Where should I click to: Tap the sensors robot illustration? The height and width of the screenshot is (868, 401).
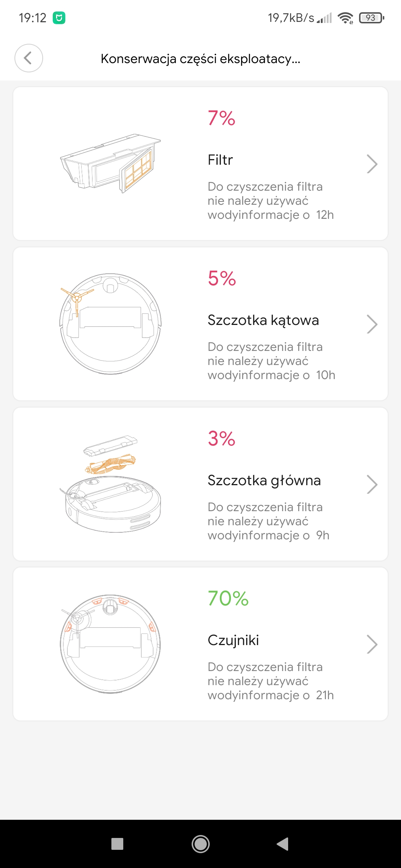[x=110, y=644]
